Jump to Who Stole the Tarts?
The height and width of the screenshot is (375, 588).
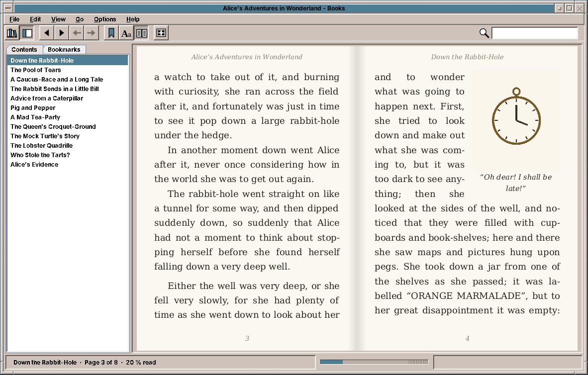pos(68,155)
